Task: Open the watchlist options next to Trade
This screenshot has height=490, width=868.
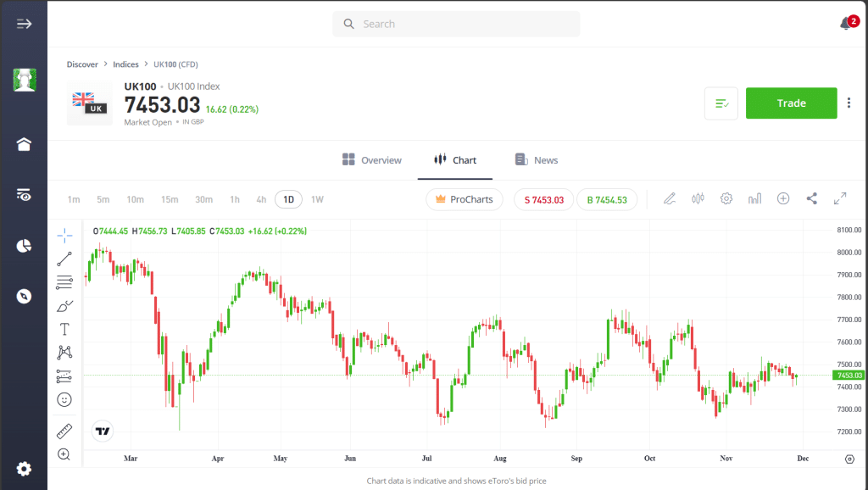Action: tap(721, 103)
